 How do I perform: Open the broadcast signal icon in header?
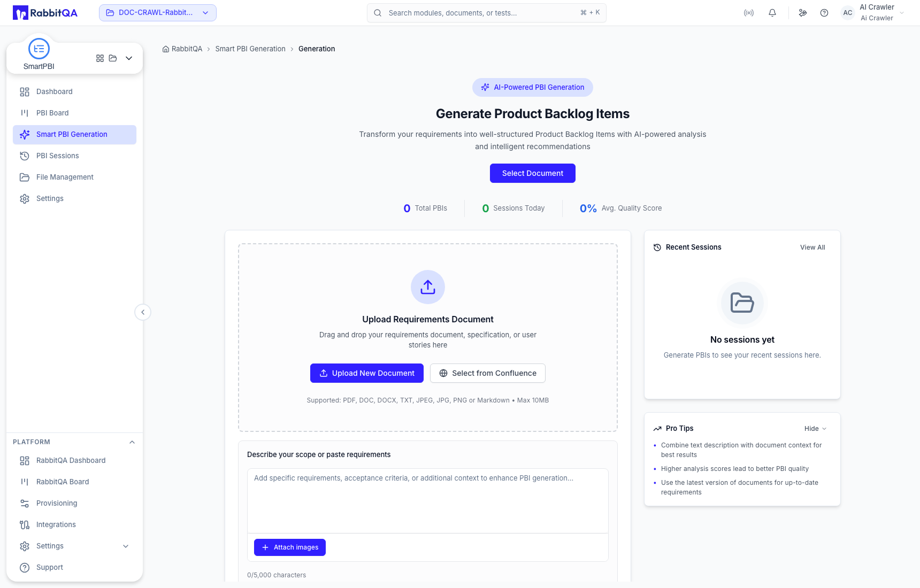(x=749, y=13)
